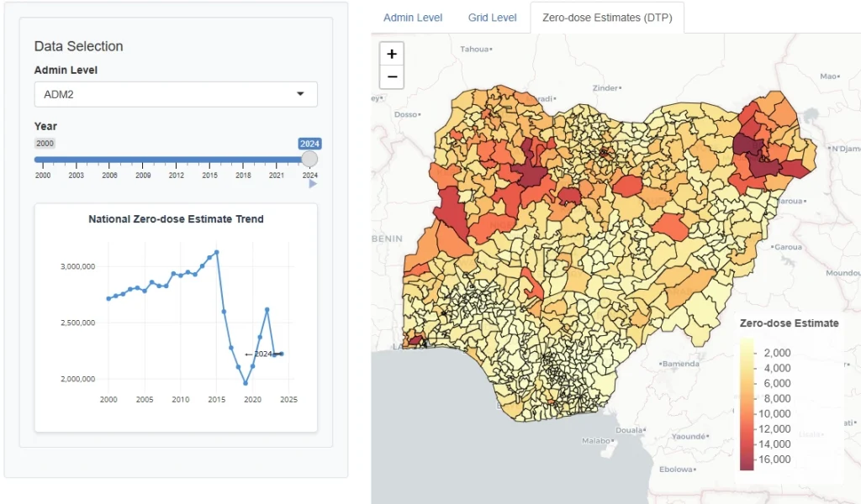Zoom out on the map
The width and height of the screenshot is (861, 504).
pyautogui.click(x=392, y=76)
